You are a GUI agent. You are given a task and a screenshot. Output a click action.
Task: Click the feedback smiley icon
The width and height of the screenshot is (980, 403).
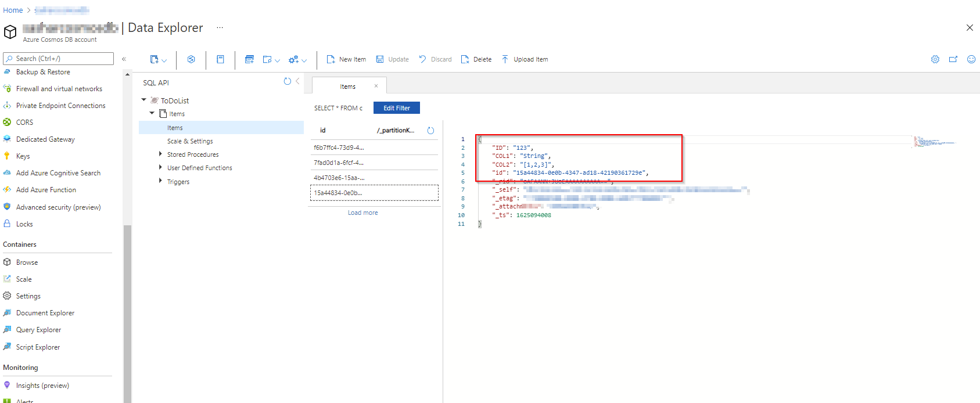pyautogui.click(x=971, y=59)
